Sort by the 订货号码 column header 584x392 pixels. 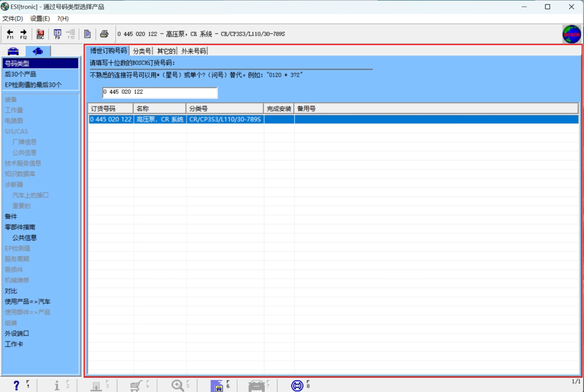(x=111, y=108)
